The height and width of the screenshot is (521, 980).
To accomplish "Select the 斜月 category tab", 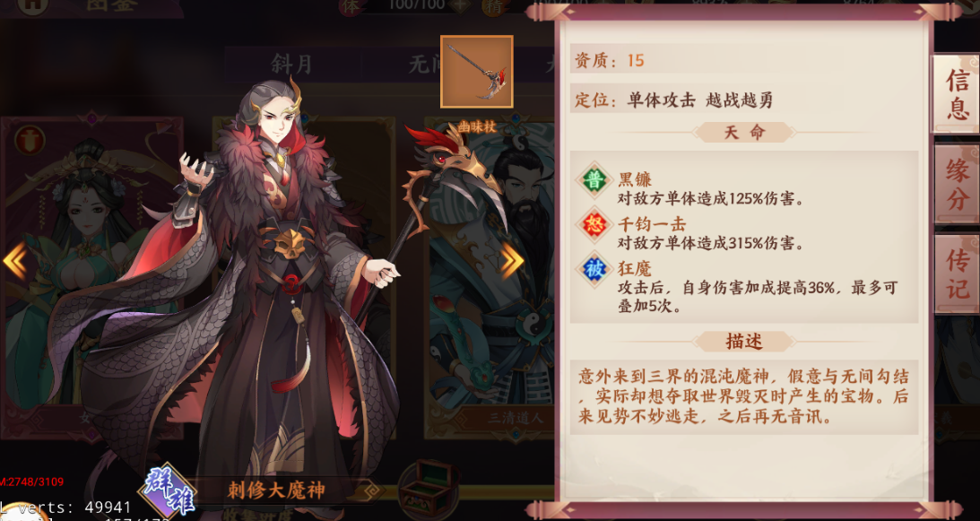I will pyautogui.click(x=292, y=64).
